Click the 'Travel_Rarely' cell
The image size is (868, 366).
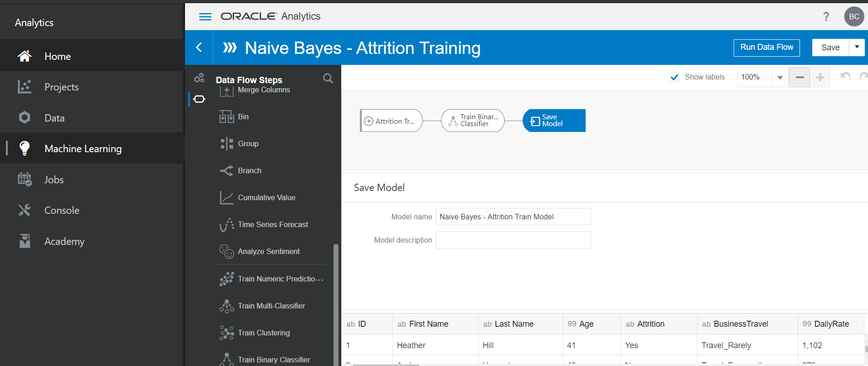pos(747,345)
